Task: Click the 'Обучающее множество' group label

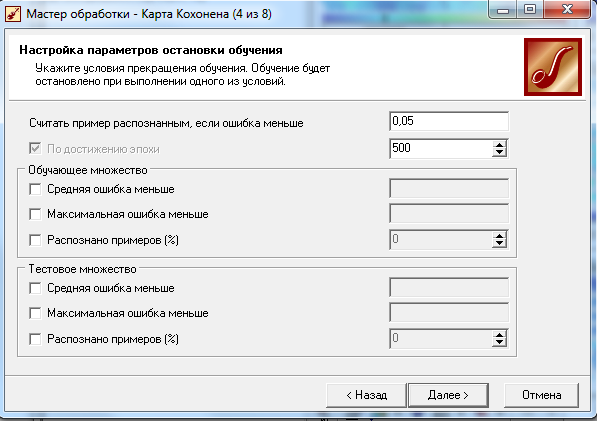Action: pyautogui.click(x=88, y=170)
